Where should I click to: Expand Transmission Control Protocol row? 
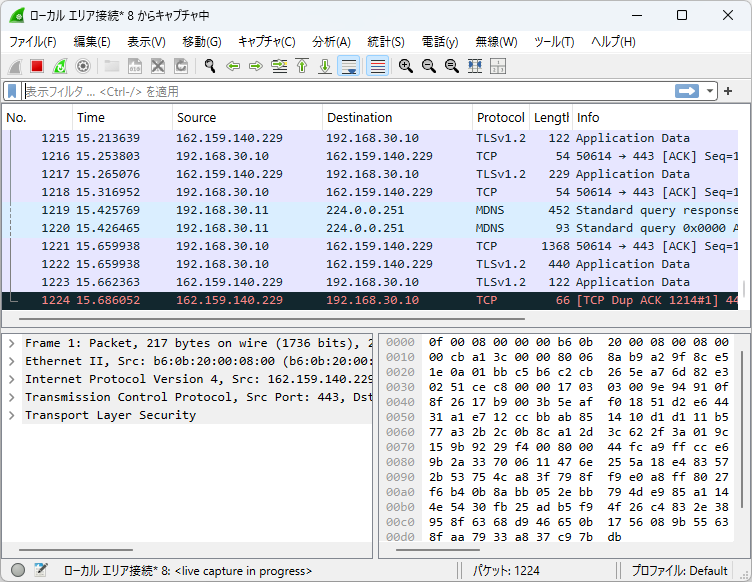[x=12, y=397]
